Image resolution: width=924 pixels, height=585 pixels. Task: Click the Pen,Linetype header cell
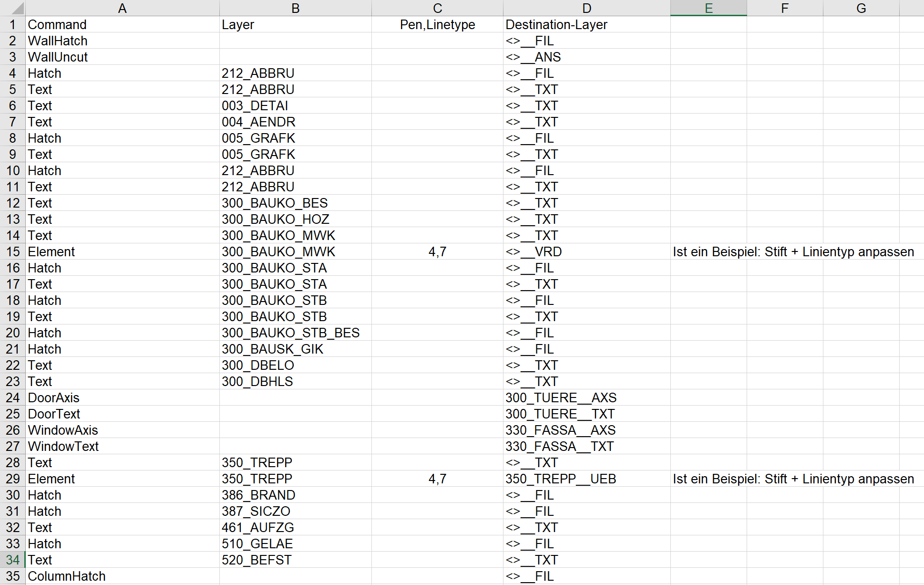[437, 24]
